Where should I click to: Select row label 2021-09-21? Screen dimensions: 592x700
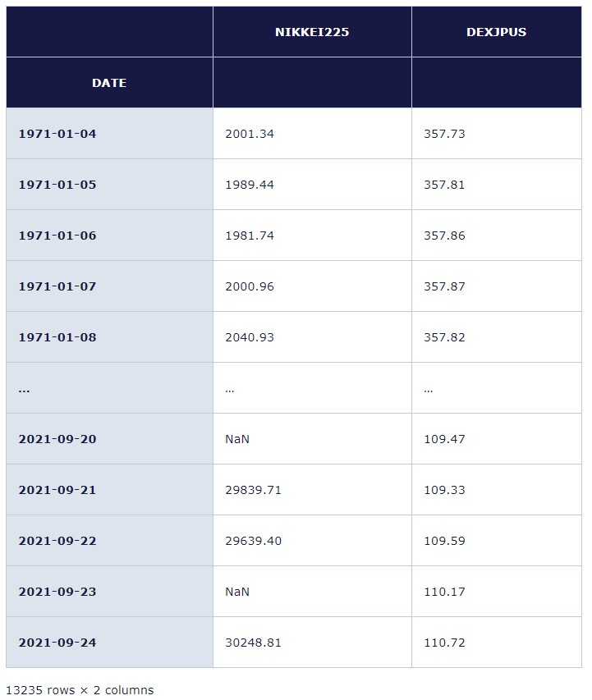[57, 490]
